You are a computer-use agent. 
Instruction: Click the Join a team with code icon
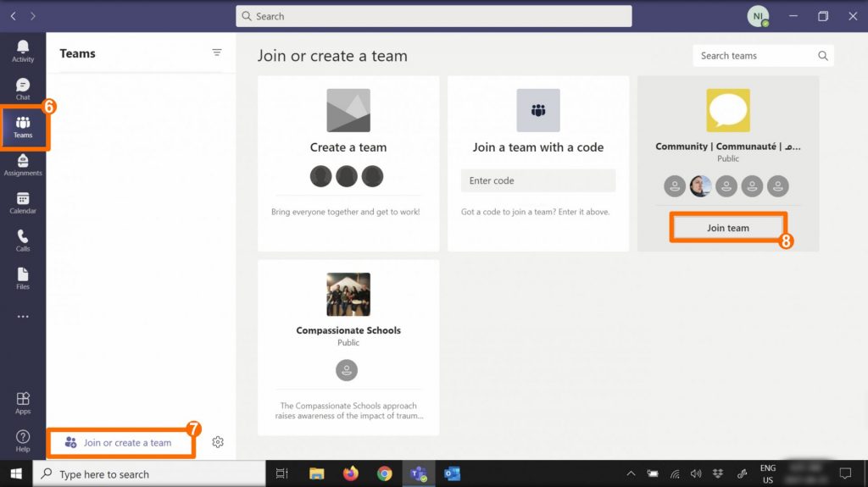tap(538, 110)
